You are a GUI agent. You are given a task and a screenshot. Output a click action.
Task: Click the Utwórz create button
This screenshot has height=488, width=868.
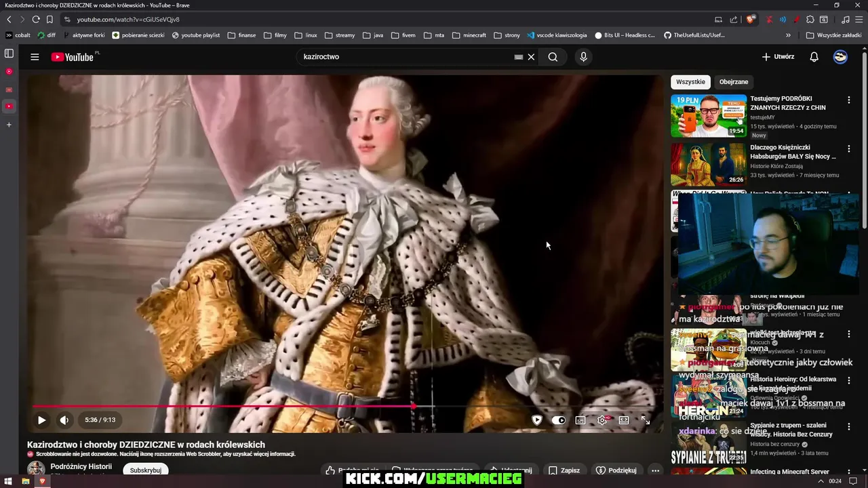(x=778, y=57)
